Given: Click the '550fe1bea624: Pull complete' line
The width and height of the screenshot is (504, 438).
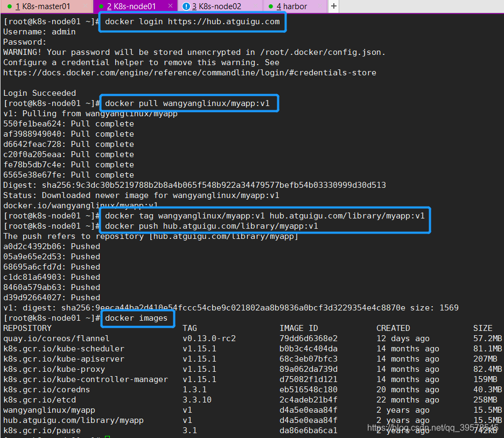Looking at the screenshot, I should tap(68, 124).
